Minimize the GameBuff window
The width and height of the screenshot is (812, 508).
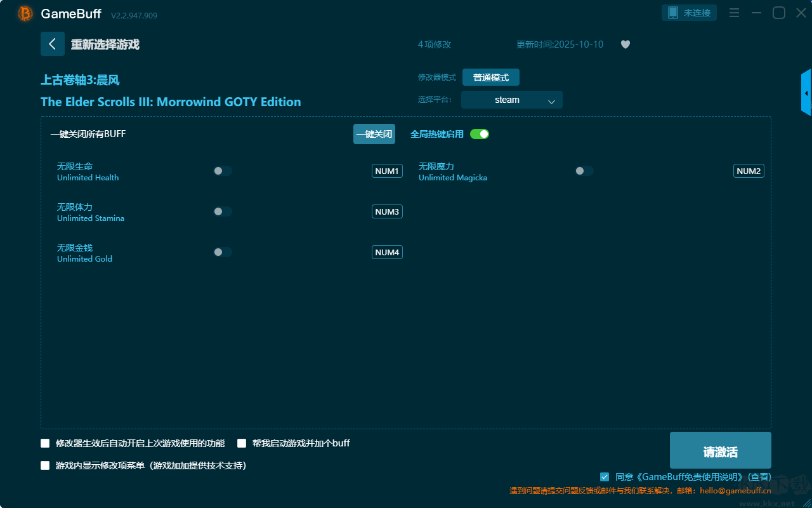coord(756,13)
